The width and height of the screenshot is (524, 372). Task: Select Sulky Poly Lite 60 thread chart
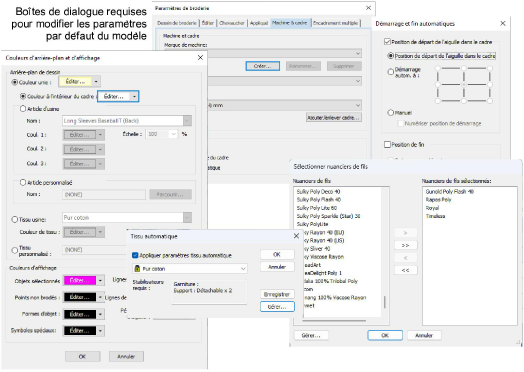(x=317, y=208)
